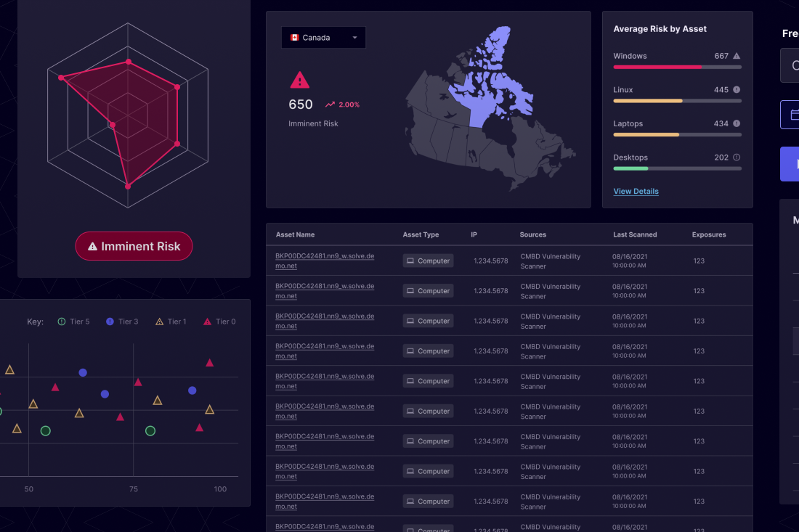Toggle the Tier 0 legend key
The width and height of the screenshot is (799, 532).
pos(219,322)
